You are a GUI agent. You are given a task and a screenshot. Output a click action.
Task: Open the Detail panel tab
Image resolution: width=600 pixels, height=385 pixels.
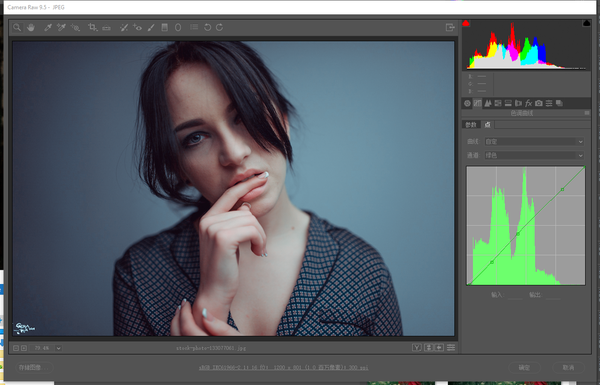click(488, 103)
